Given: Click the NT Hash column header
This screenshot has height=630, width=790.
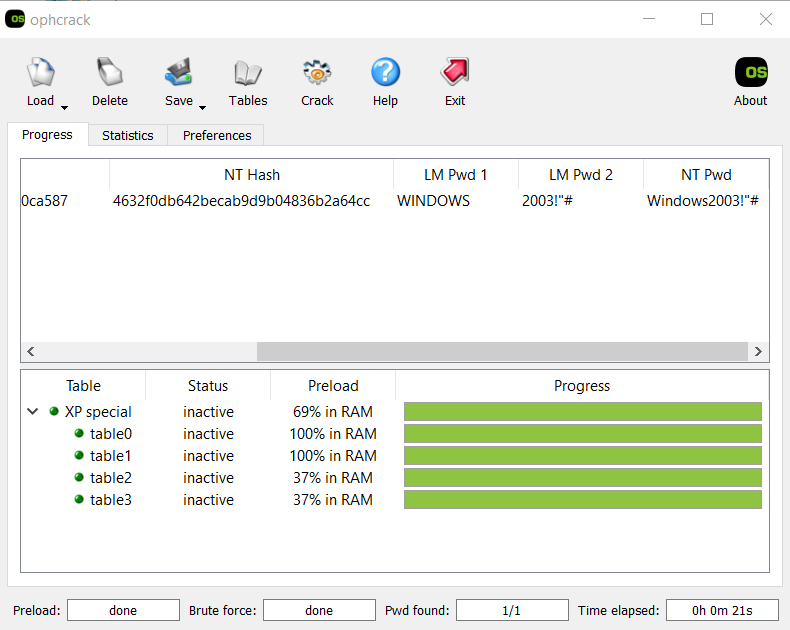Looking at the screenshot, I should point(251,175).
